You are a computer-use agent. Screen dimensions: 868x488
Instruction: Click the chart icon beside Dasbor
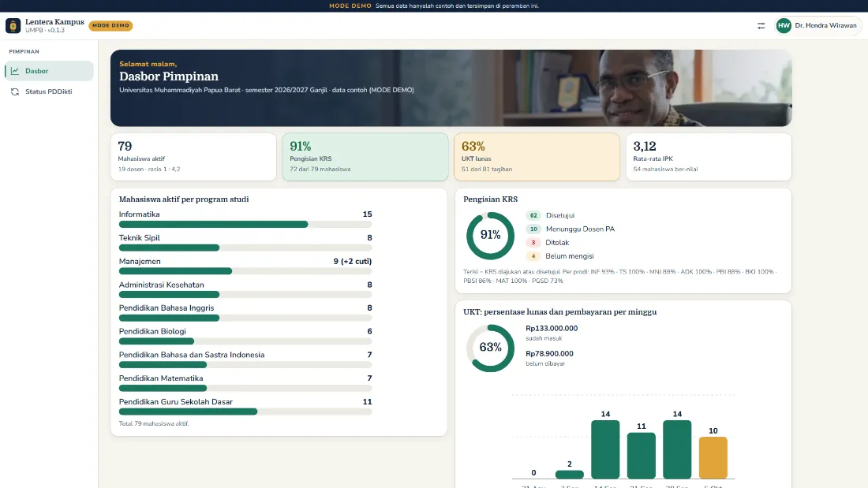(15, 71)
